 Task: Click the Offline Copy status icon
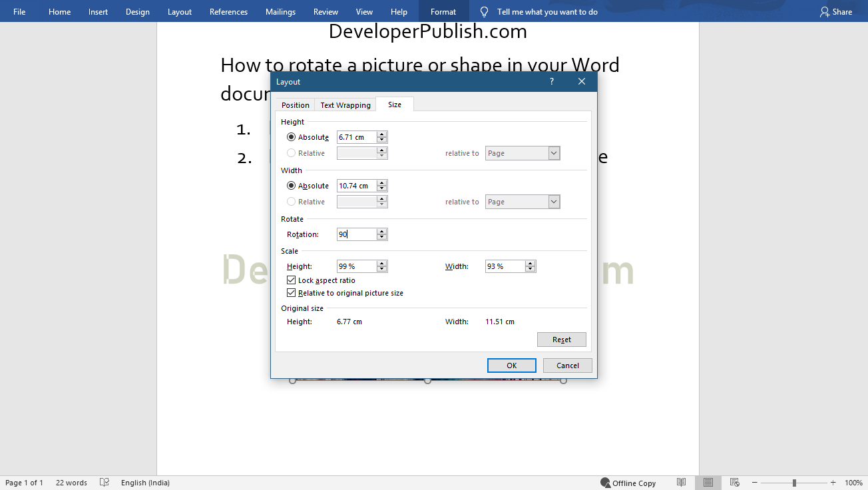(606, 482)
